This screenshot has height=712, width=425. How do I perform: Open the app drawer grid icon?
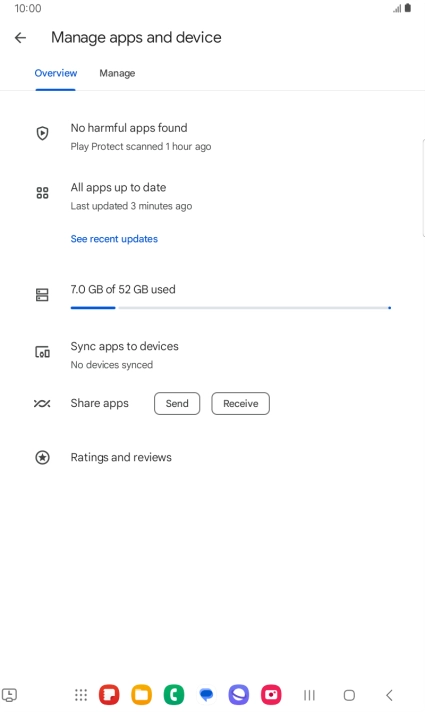[81, 695]
